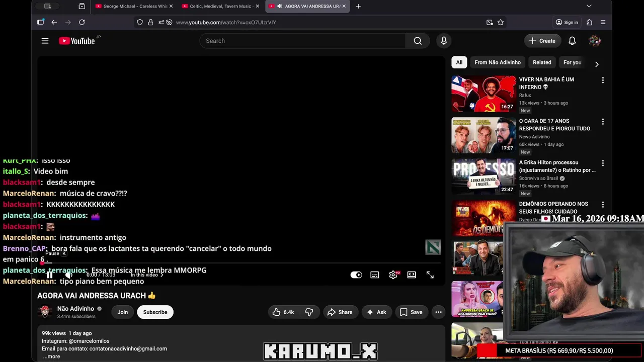
Task: Go back in browser history
Action: pos(54,22)
